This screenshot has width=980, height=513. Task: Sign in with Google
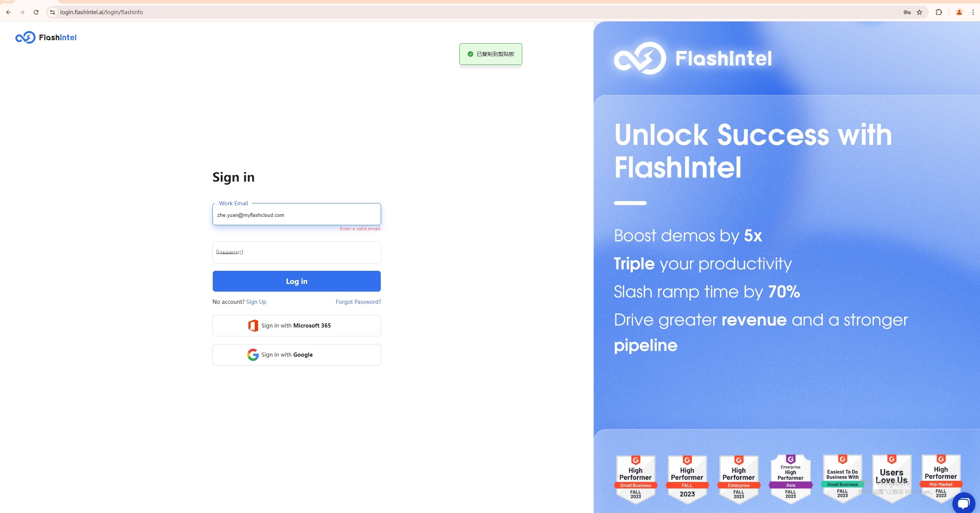coord(296,355)
